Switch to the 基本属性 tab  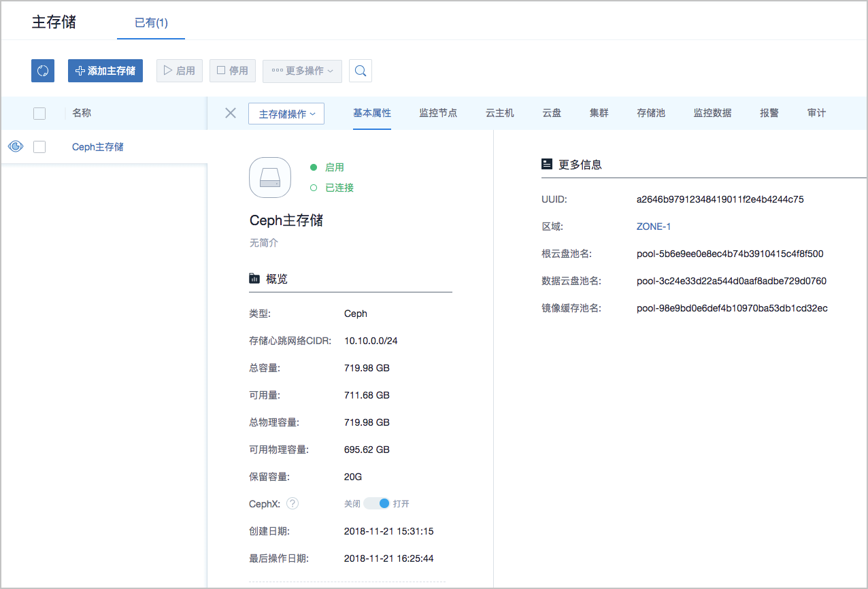coord(372,113)
